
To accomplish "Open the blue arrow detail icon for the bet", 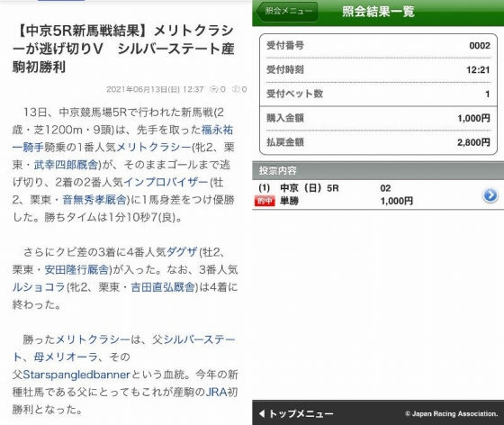I will coord(490,195).
